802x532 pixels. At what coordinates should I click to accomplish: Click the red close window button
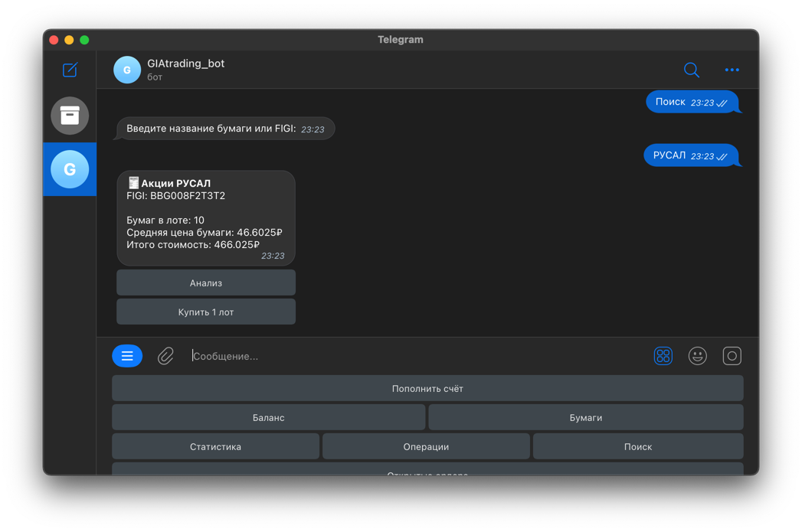54,40
